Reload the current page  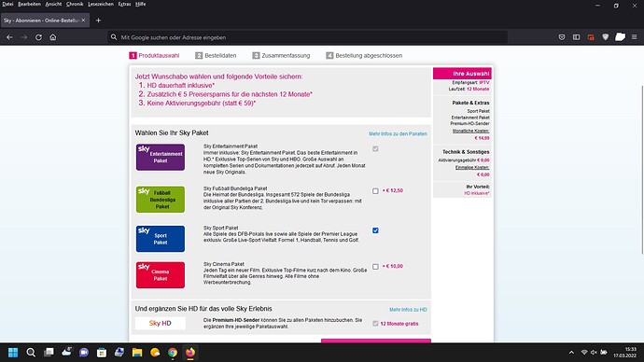pos(38,37)
